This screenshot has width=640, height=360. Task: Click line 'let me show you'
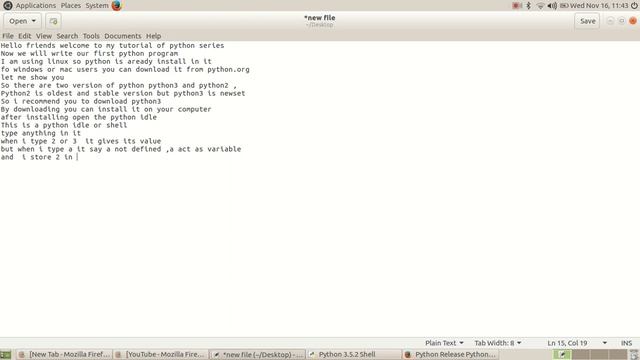[x=32, y=77]
